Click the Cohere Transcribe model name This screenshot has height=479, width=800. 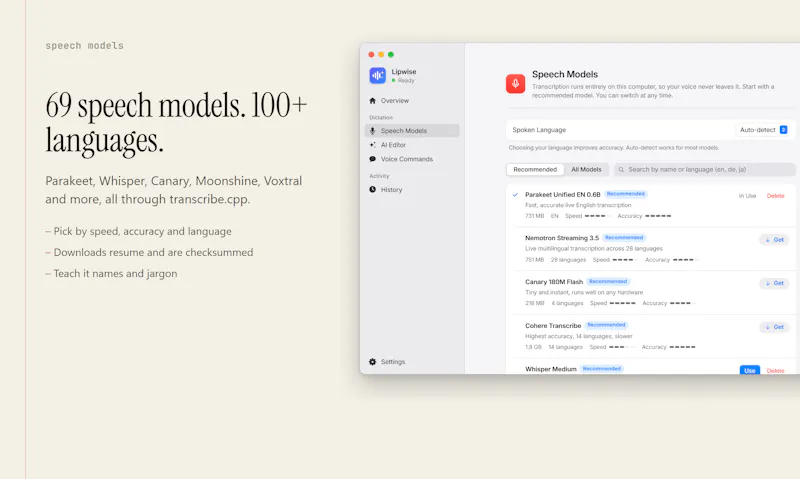(553, 325)
